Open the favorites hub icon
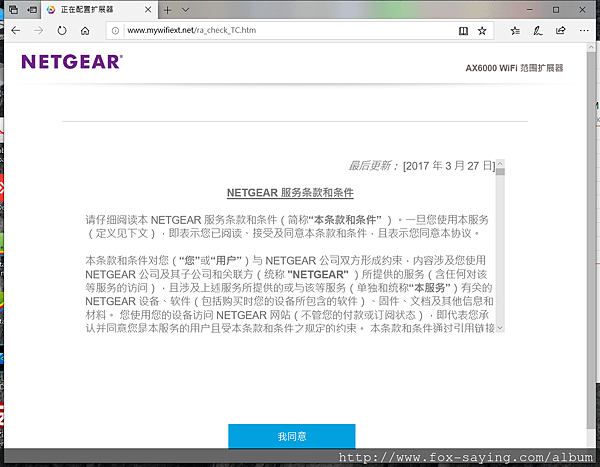Image resolution: width=600 pixels, height=467 pixels. coord(515,31)
